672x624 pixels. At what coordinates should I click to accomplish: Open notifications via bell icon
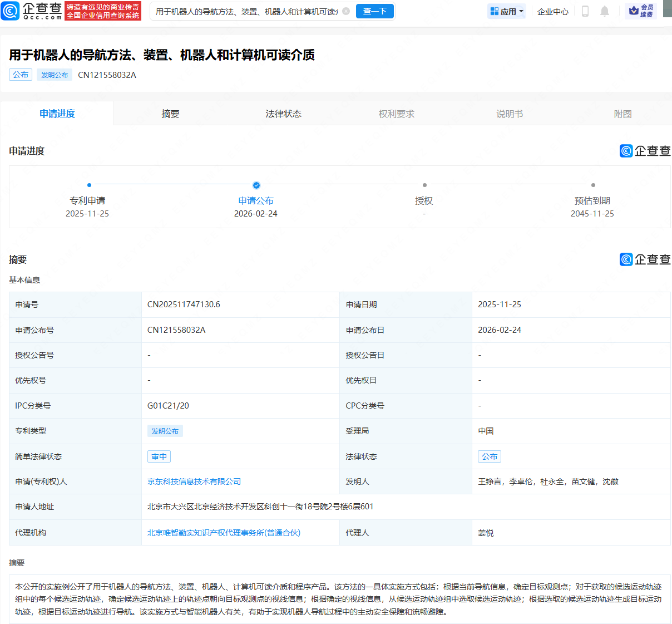(605, 11)
